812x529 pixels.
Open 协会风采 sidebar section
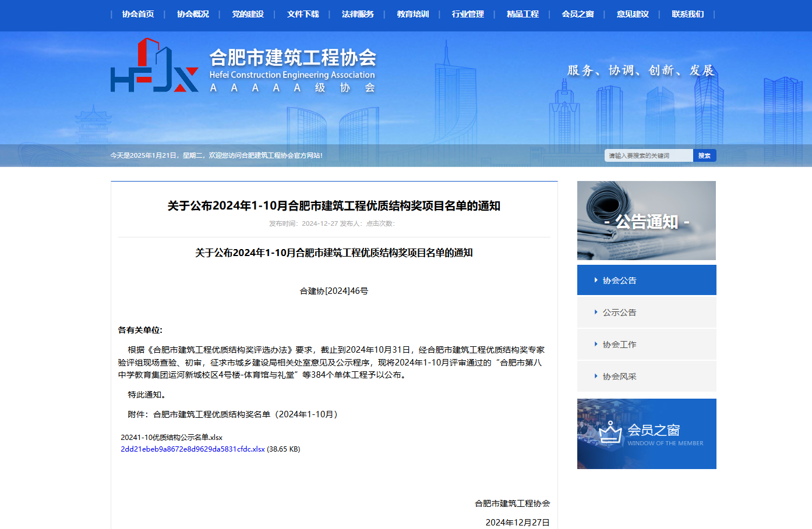point(620,377)
